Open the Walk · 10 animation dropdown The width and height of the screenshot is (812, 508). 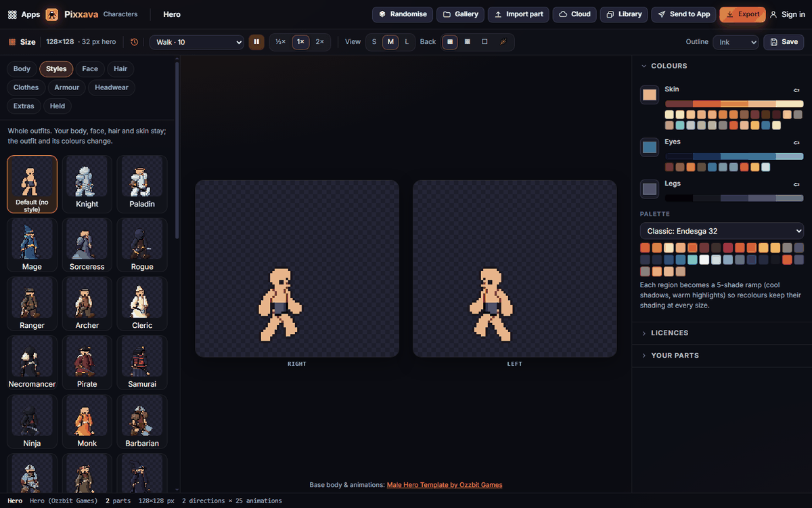coord(196,42)
